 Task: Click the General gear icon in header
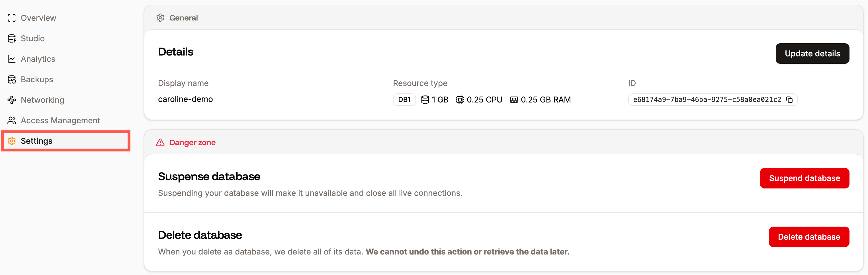click(160, 18)
